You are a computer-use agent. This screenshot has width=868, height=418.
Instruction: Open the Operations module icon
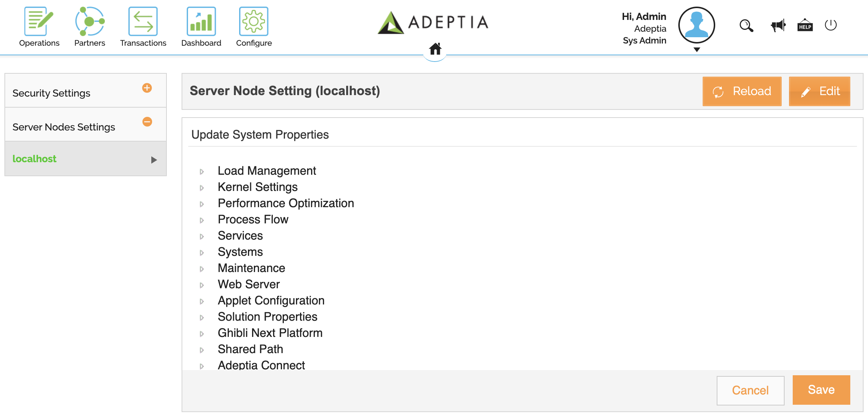(39, 21)
